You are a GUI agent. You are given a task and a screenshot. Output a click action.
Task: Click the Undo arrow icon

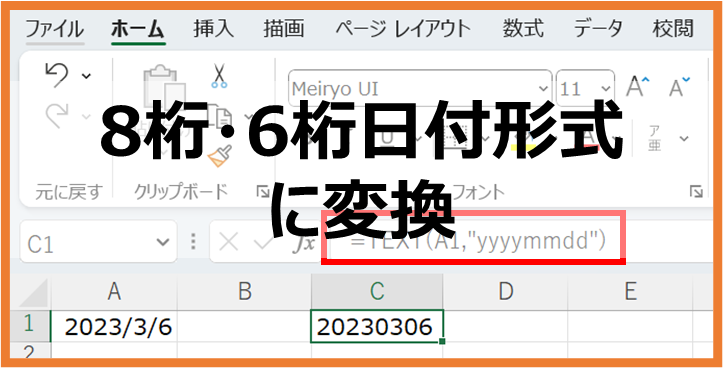tap(57, 75)
